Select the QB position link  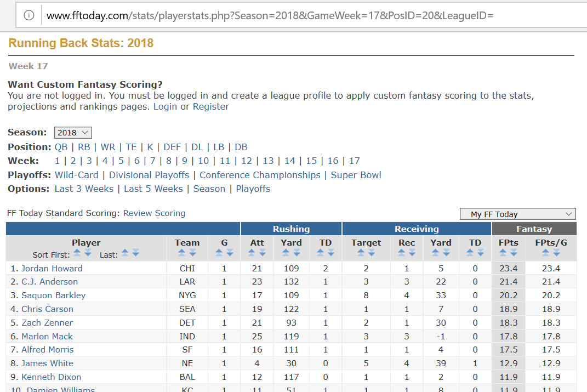point(61,147)
